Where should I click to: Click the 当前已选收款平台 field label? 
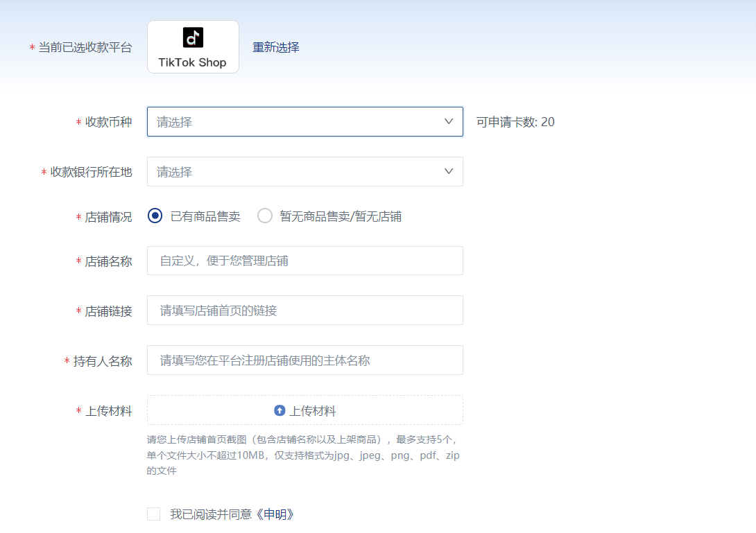pos(85,47)
